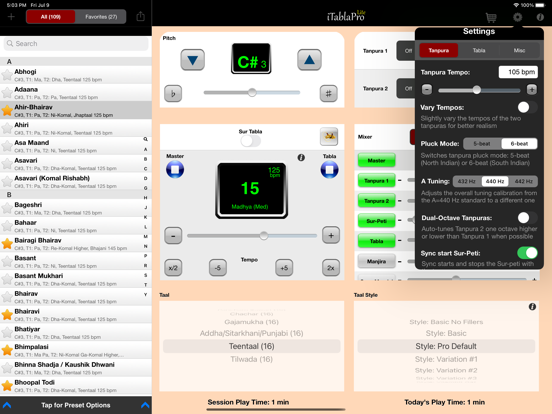Screen dimensions: 552x414
Task: Select Style: Pro Default option
Action: 446,346
